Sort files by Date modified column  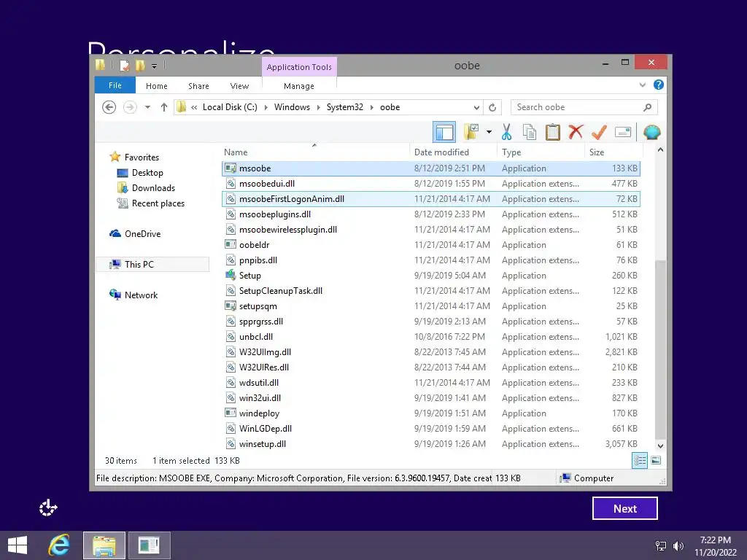[453, 152]
